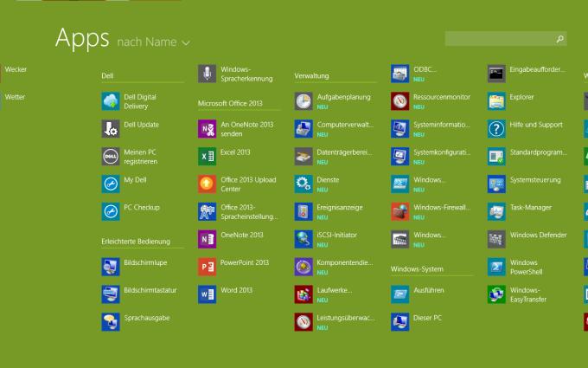Open Windows-Spracherkennung microphone icon
Screen dimensions: 588x368
[x=207, y=74]
